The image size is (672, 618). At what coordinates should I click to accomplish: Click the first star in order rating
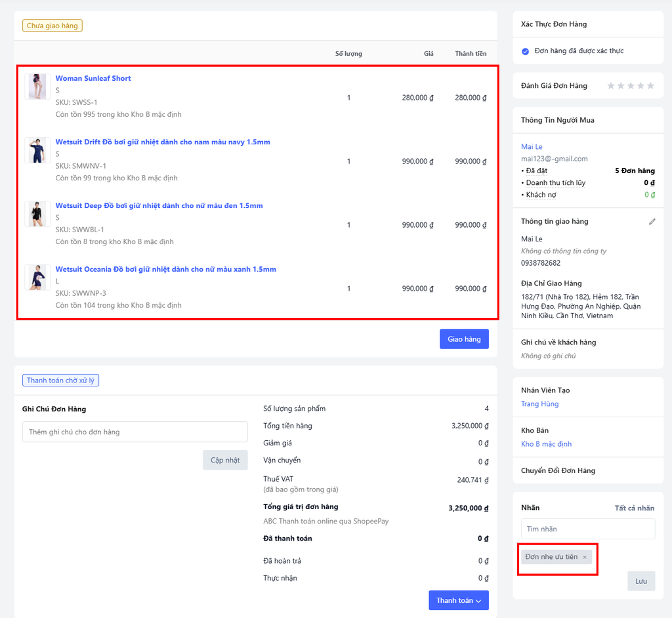click(611, 86)
